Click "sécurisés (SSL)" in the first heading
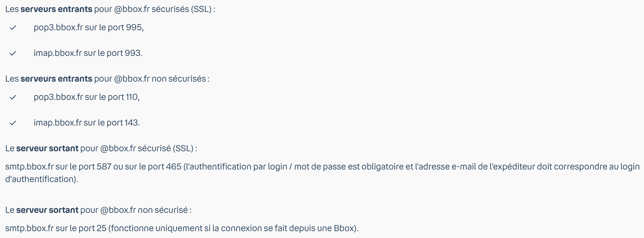Viewport: 644px width, 238px height. pos(182,9)
